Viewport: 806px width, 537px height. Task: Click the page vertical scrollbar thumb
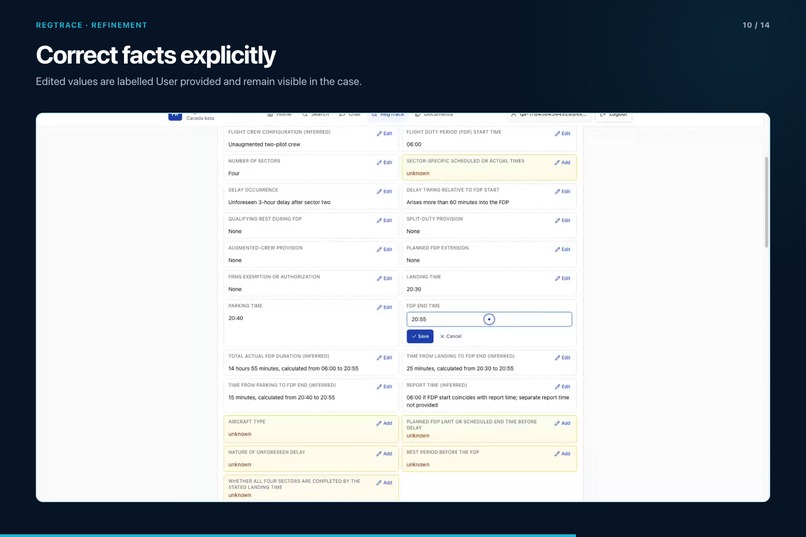pos(766,202)
